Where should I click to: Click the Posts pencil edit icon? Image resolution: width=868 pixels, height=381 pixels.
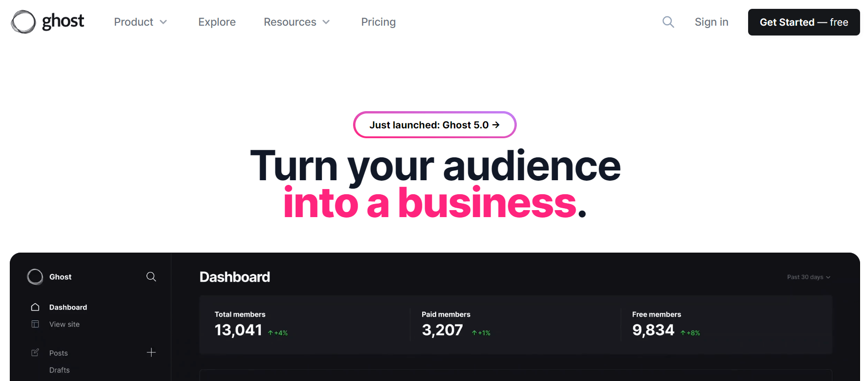pyautogui.click(x=35, y=353)
